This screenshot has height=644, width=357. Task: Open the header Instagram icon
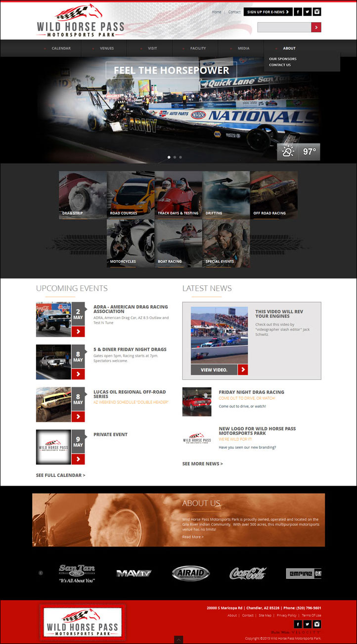(x=317, y=12)
